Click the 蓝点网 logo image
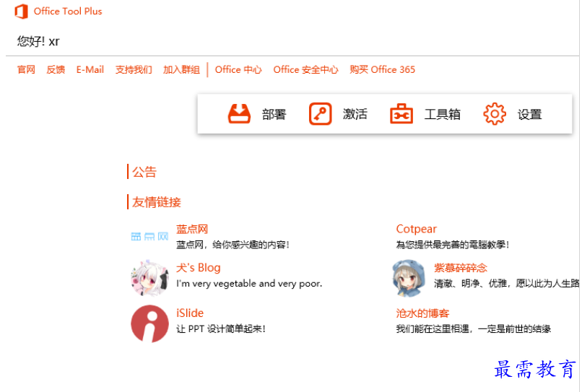Image resolution: width=582 pixels, height=392 pixels. tap(149, 237)
